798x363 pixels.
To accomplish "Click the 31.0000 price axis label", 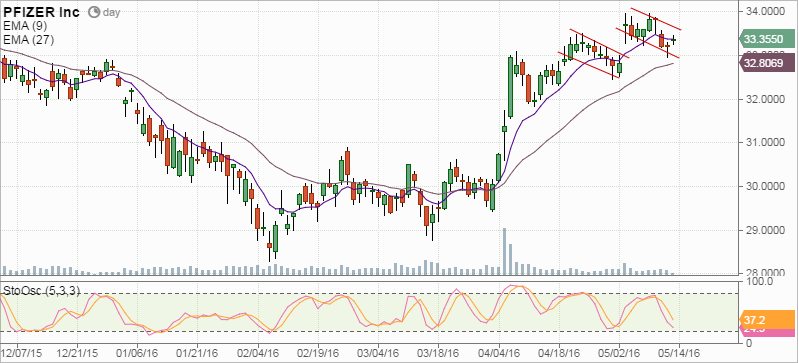I will [766, 143].
